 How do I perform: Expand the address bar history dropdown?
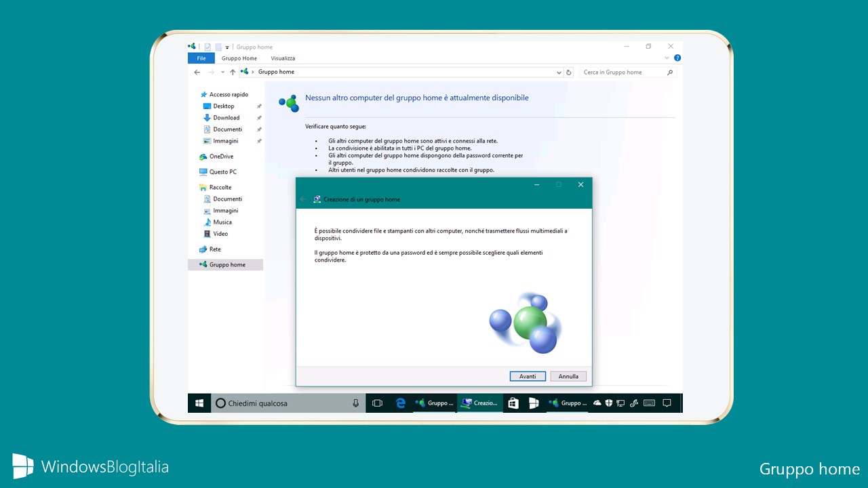pos(559,73)
